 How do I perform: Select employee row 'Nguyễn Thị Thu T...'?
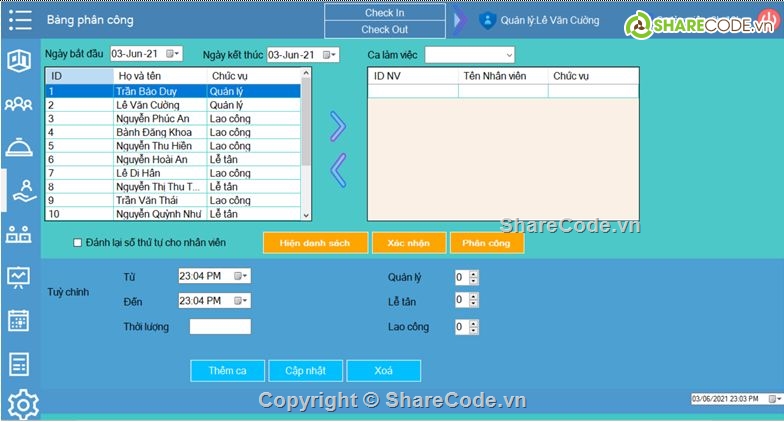coord(174,186)
